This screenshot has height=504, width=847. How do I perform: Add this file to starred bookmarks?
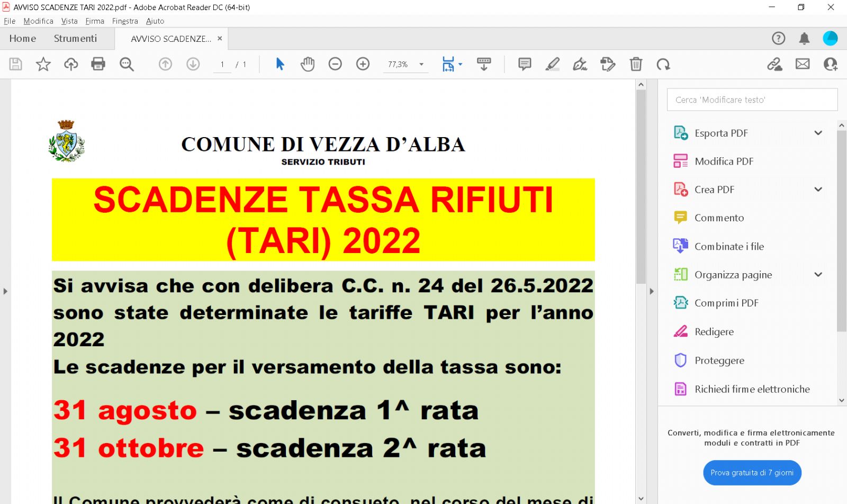pos(43,64)
